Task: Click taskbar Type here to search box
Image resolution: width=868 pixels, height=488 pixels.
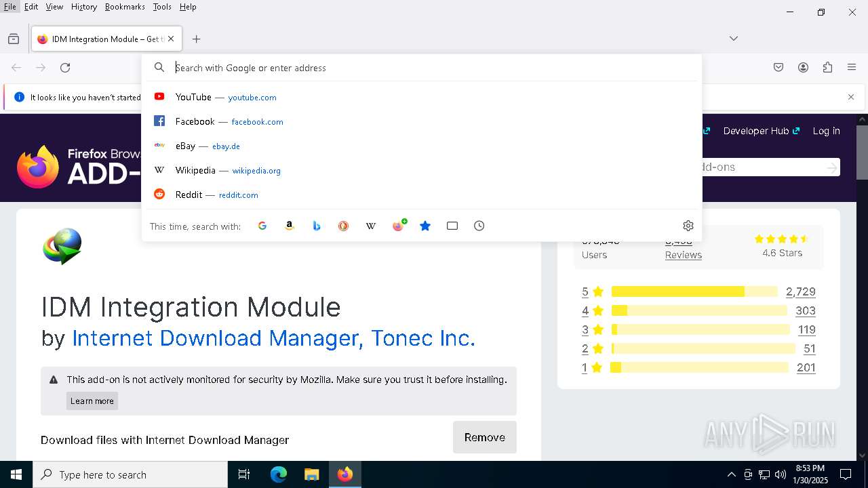Action: click(130, 474)
